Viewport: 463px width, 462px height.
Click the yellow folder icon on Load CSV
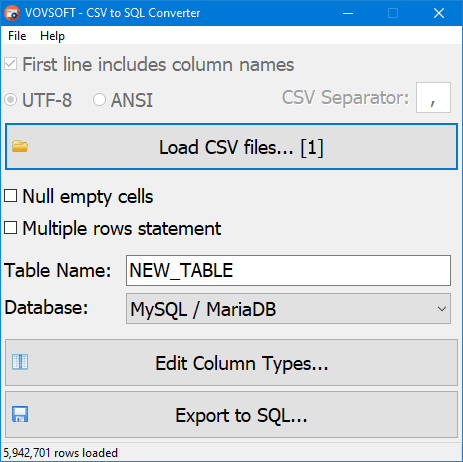click(x=20, y=146)
